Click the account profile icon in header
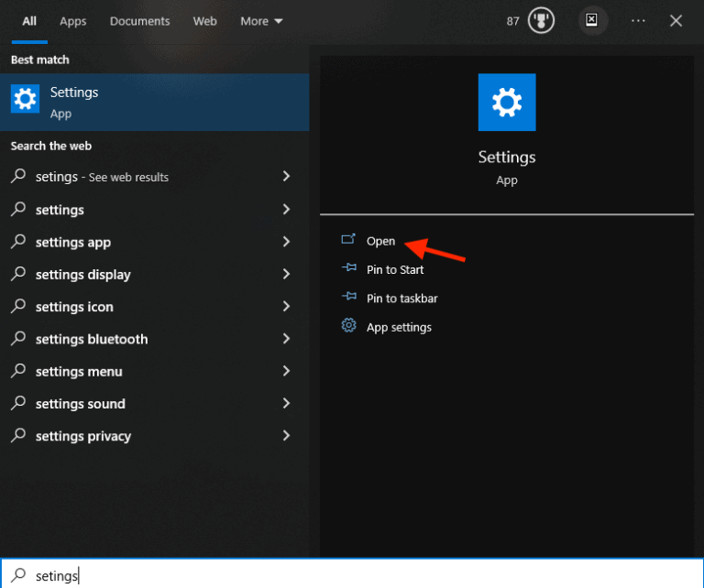704x588 pixels. pyautogui.click(x=591, y=20)
